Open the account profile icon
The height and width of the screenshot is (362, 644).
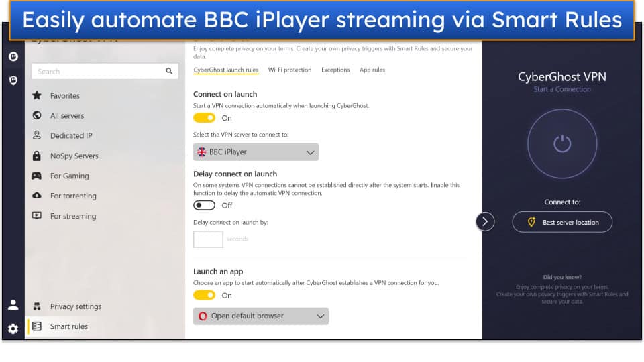point(13,304)
